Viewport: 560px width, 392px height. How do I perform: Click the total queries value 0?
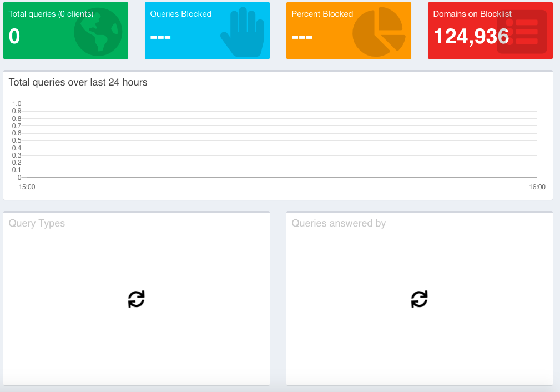(x=14, y=37)
